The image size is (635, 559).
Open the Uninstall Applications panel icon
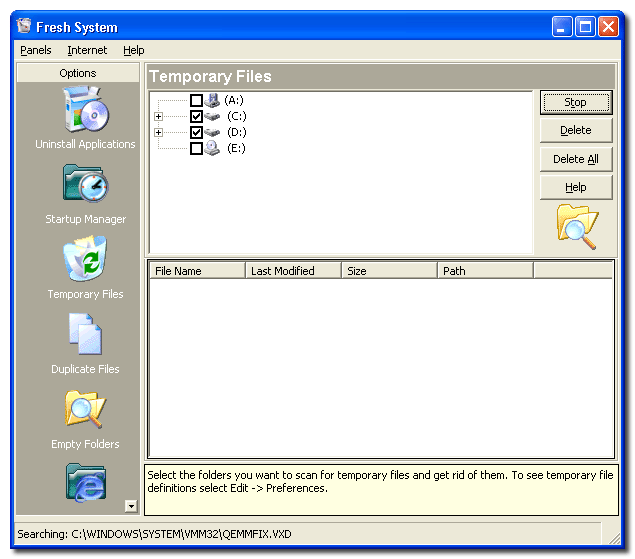[86, 109]
